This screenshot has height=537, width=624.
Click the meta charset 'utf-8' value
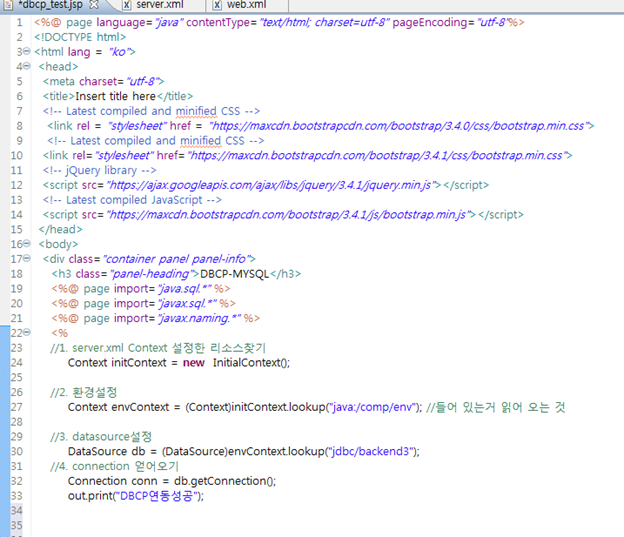[143, 82]
